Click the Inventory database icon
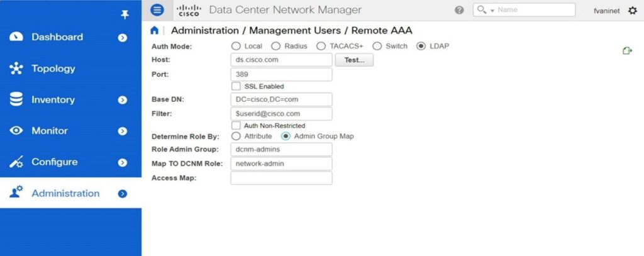Image resolution: width=644 pixels, height=256 pixels. [x=16, y=99]
